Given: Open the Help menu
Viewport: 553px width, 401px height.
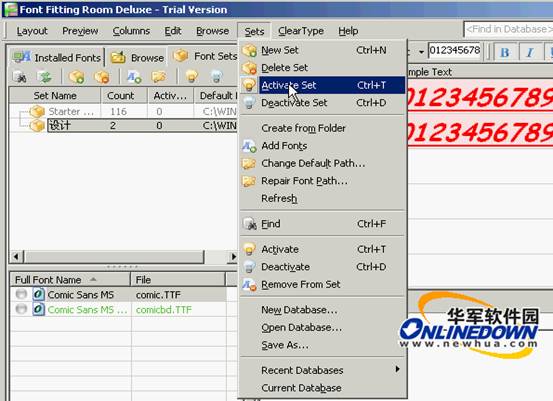Looking at the screenshot, I should (348, 31).
